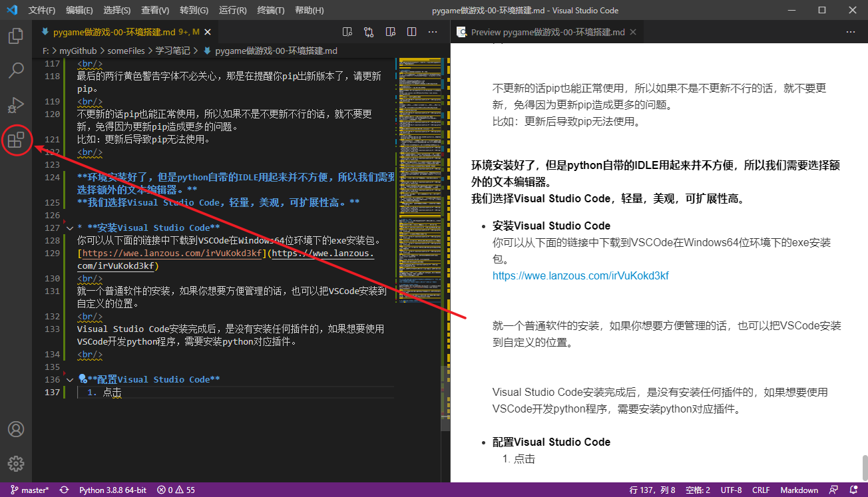Click lanzous URL on editor line 129
Viewport: 868px width, 497px height.
(171, 253)
